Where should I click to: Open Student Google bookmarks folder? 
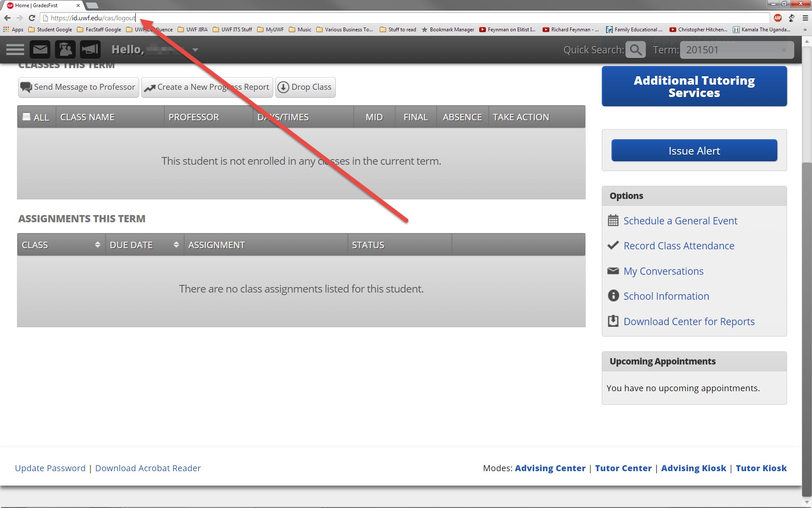pos(50,30)
